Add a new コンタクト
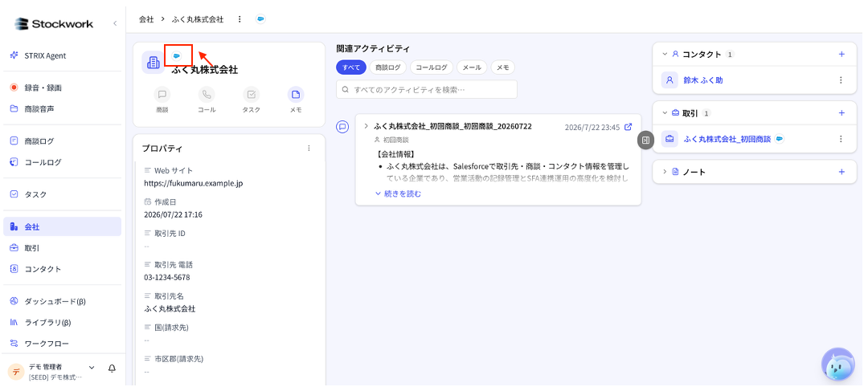868x387 pixels. pyautogui.click(x=841, y=54)
